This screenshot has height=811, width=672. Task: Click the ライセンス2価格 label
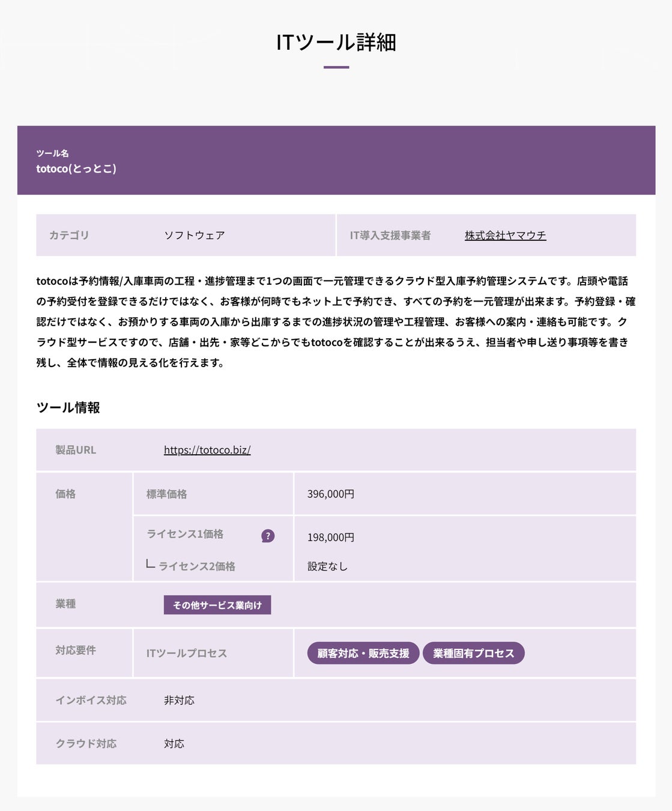tap(197, 566)
